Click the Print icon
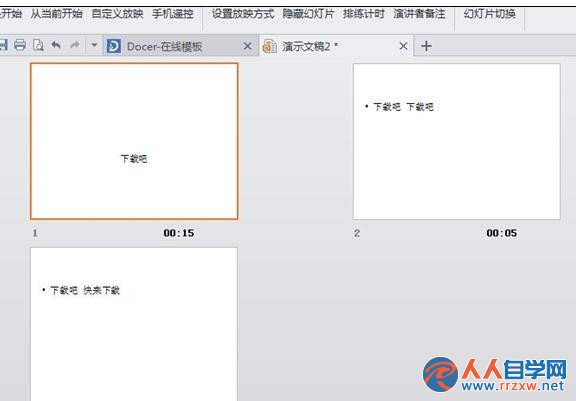The image size is (576, 401). [x=20, y=45]
